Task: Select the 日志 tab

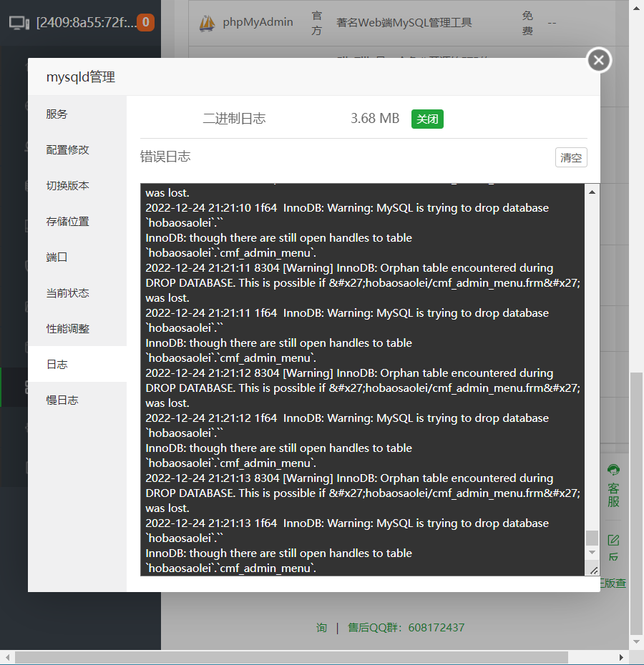Action: click(x=77, y=364)
